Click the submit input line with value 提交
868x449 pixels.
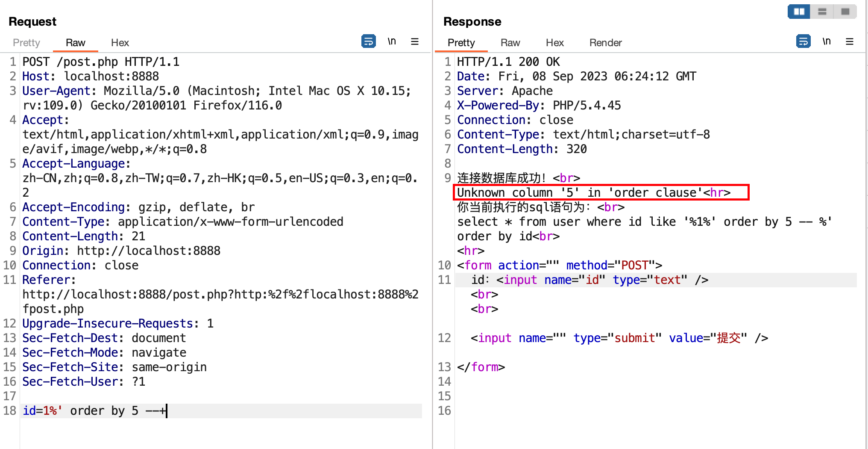pyautogui.click(x=619, y=338)
